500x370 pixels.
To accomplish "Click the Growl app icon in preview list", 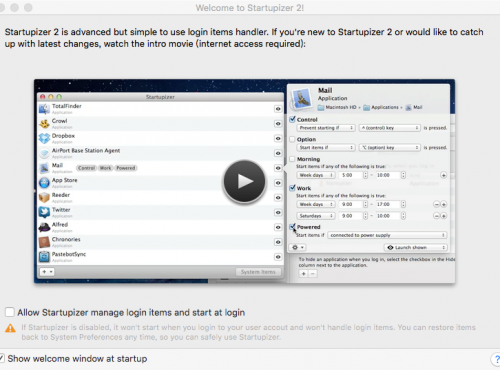I will (44, 123).
